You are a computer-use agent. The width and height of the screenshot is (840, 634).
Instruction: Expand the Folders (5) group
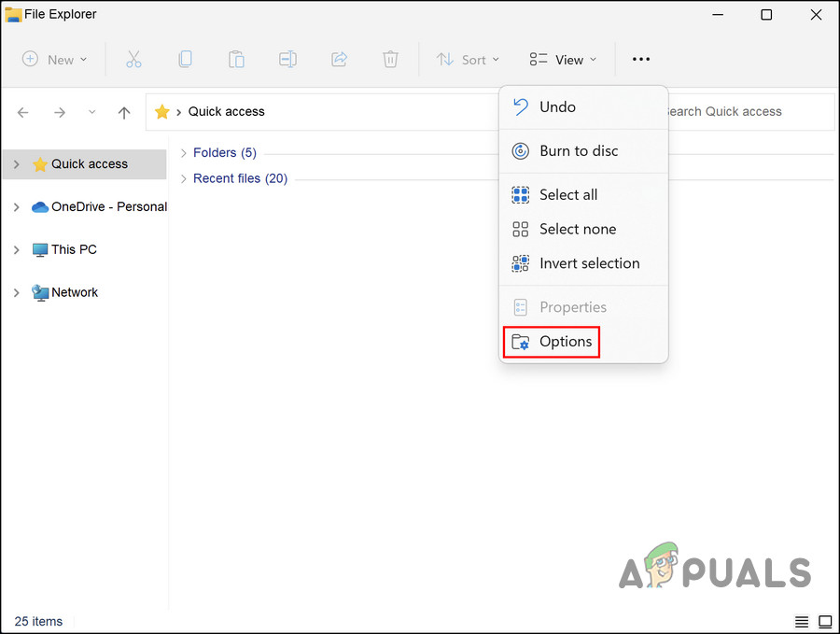(183, 153)
